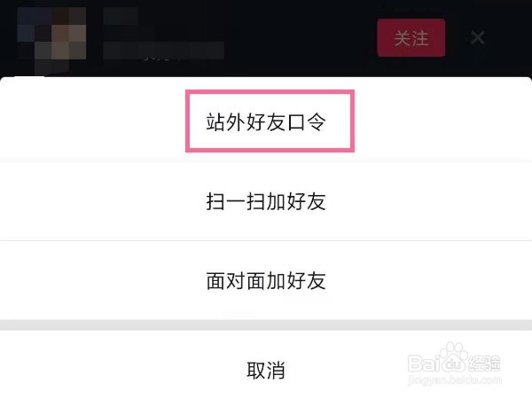Click the pink highlighted friend code entry
This screenshot has height=399, width=532.
pos(270,121)
